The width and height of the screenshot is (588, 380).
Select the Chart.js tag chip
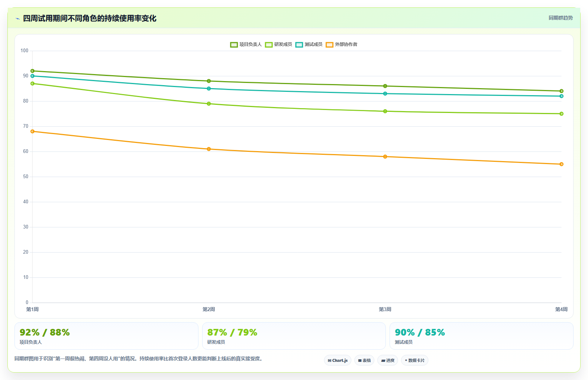pyautogui.click(x=338, y=360)
